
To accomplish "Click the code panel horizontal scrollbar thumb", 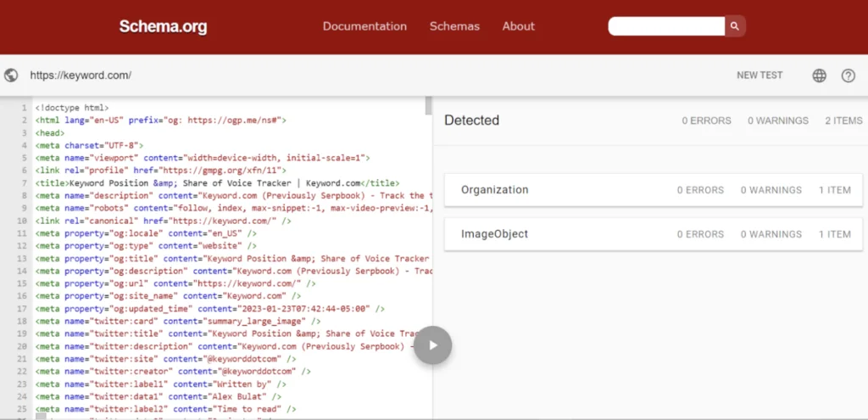I will coord(41,416).
